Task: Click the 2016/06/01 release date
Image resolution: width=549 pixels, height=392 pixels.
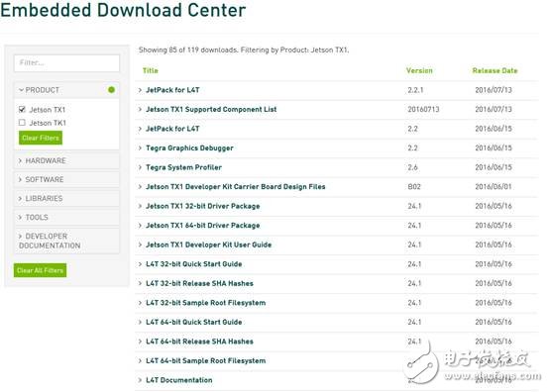Action: [x=494, y=187]
